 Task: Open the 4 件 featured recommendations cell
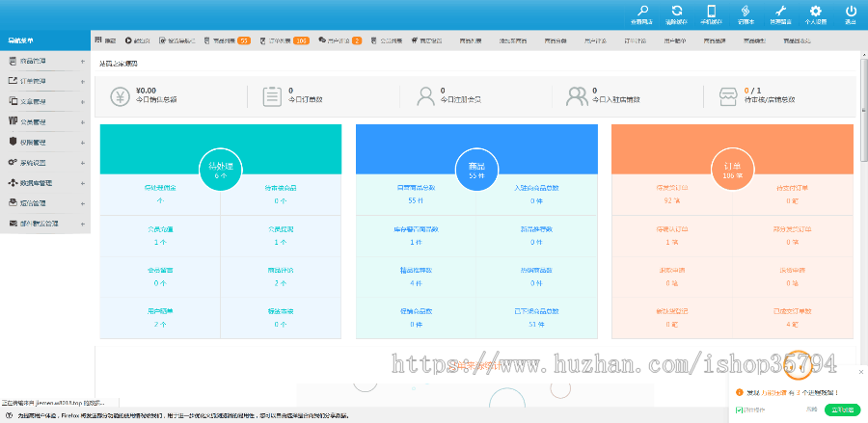(416, 278)
